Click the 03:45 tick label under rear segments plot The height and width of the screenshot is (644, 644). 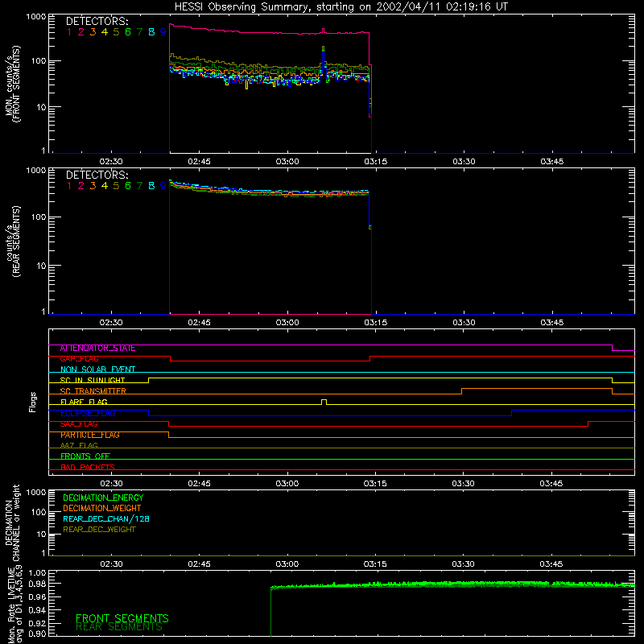[551, 323]
